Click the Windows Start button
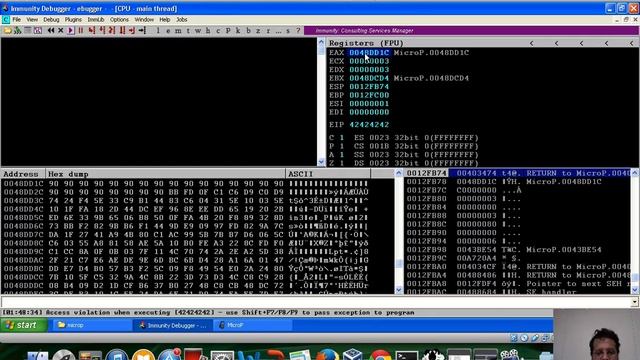This screenshot has width=640, height=360. coord(24,325)
